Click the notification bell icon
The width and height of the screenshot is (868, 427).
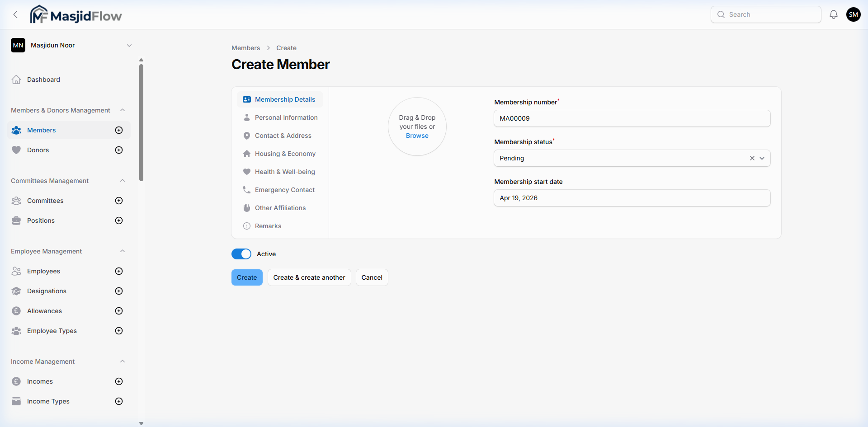point(833,14)
